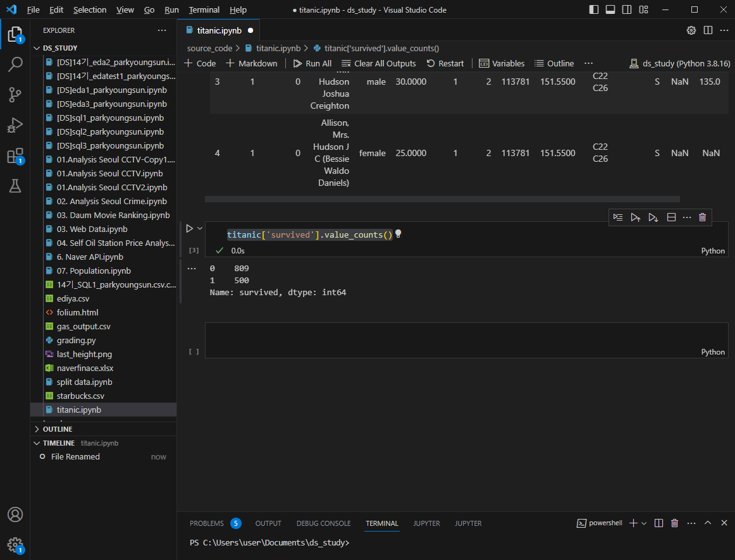Create new terminal with plus icon
Image resolution: width=735 pixels, height=560 pixels.
[x=633, y=523]
